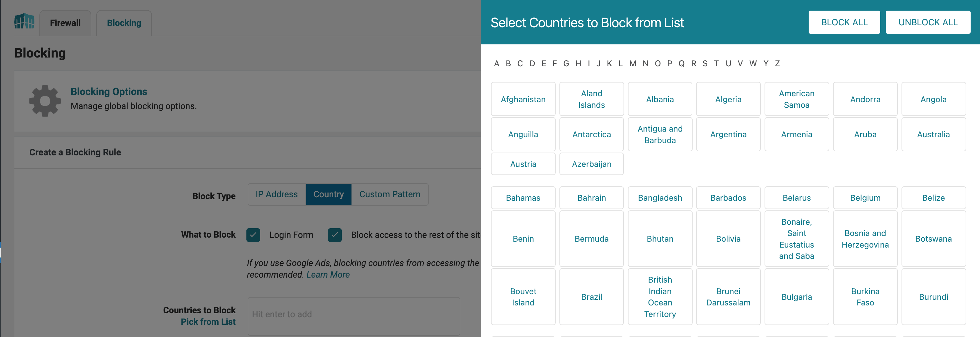980x337 pixels.
Task: Select Australia from the country list
Action: click(x=934, y=134)
